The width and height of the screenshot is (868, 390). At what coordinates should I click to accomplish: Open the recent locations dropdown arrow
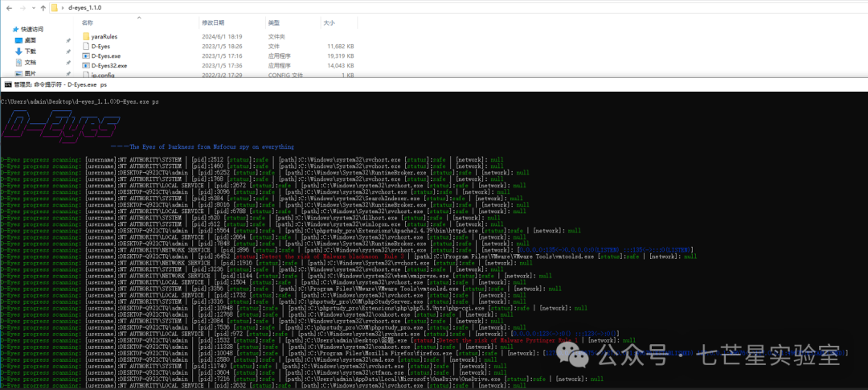(34, 8)
